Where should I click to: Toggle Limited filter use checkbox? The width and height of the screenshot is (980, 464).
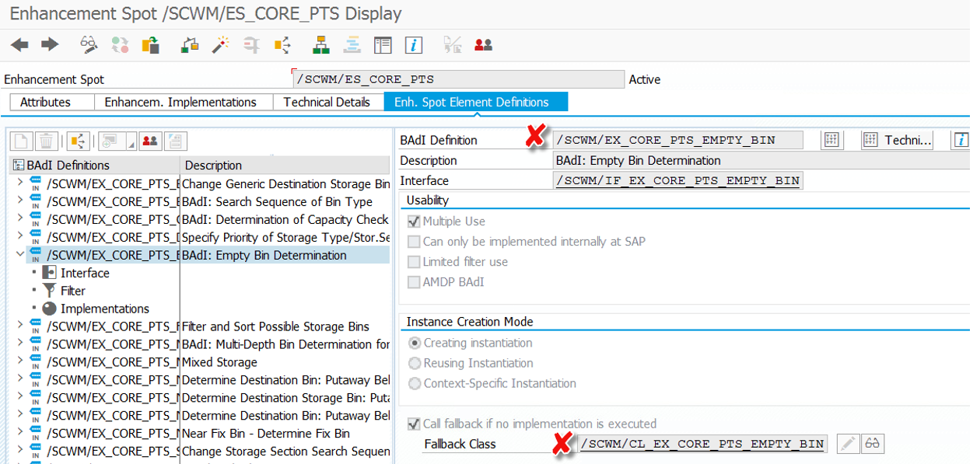click(414, 262)
